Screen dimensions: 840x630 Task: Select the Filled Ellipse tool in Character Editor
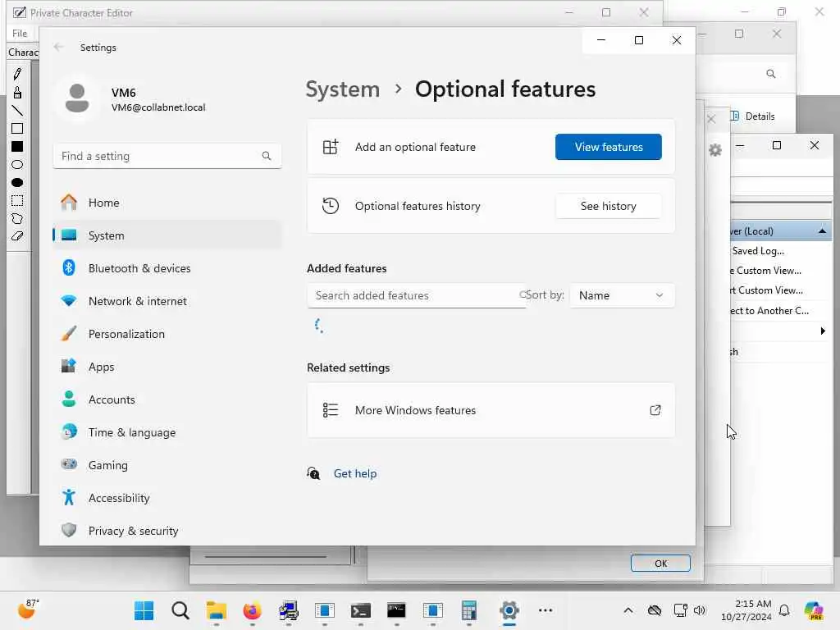pyautogui.click(x=17, y=183)
